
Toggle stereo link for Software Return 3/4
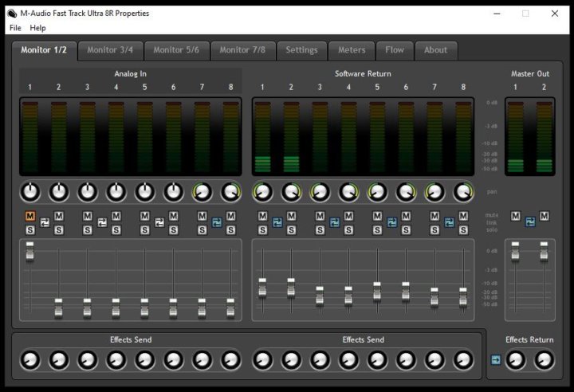334,223
